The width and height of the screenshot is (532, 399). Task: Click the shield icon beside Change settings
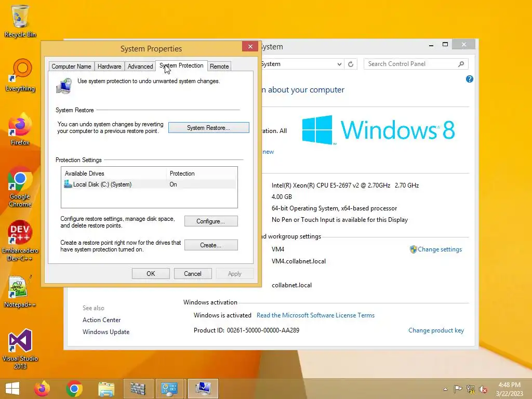point(413,249)
